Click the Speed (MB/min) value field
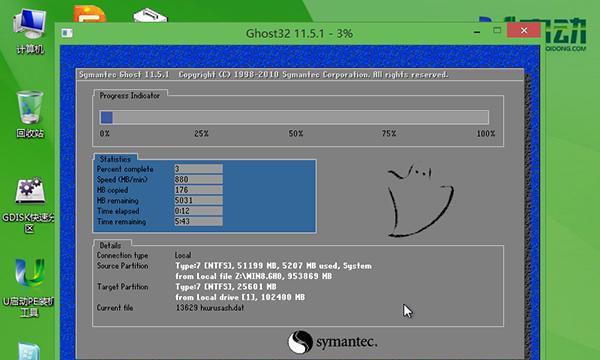Viewport: 600px width, 360px height. (x=198, y=179)
